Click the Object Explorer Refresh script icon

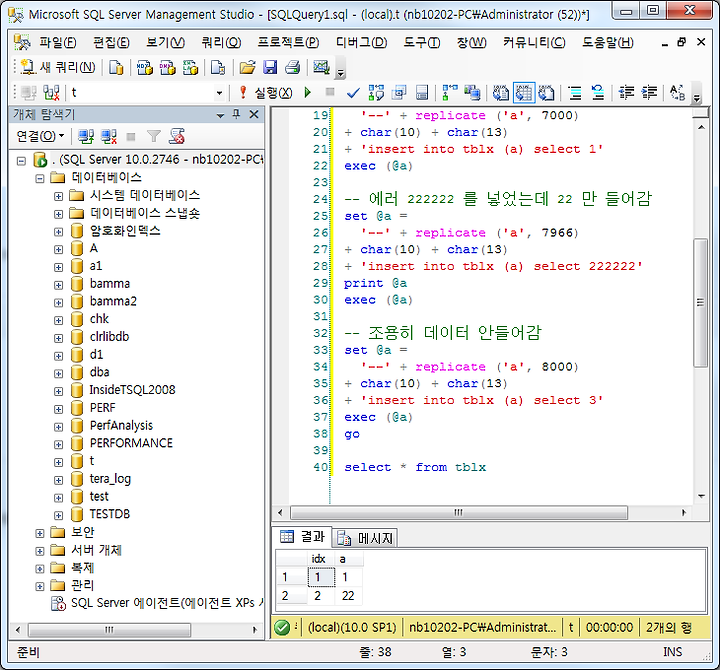click(x=177, y=136)
